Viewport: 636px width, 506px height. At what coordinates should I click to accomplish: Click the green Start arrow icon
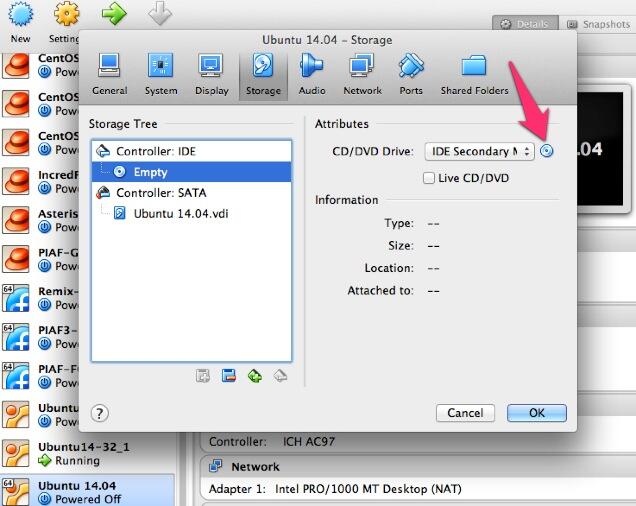pyautogui.click(x=114, y=14)
